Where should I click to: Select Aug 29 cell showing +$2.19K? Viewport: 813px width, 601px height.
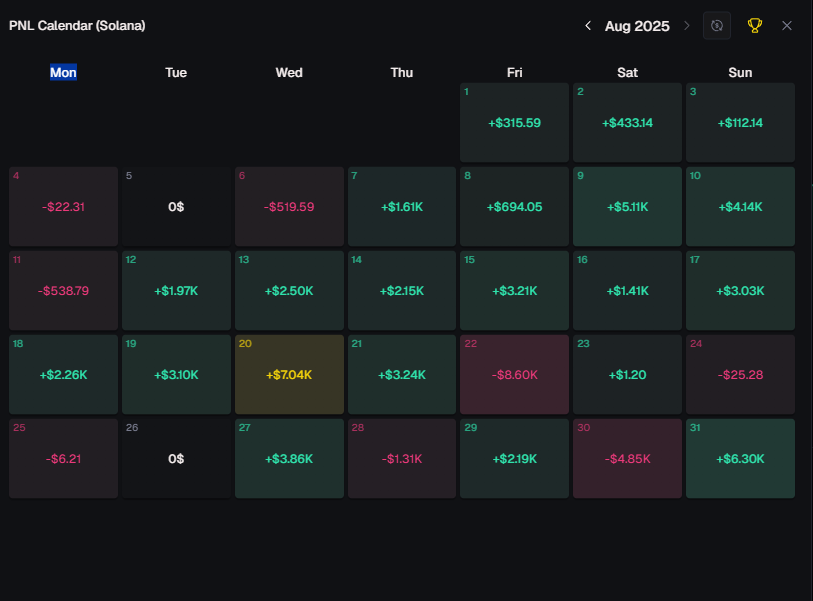click(514, 458)
